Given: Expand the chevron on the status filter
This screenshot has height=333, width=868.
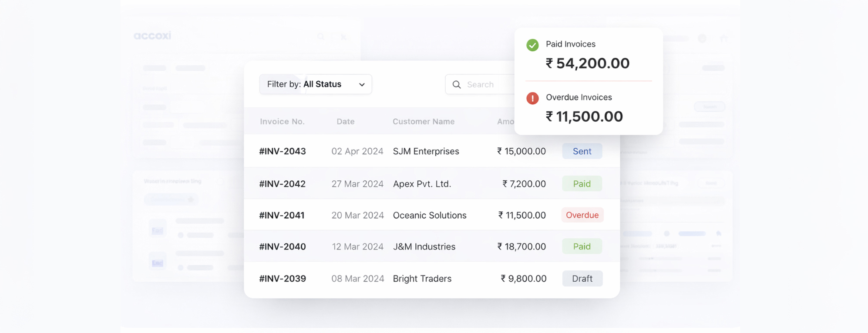Looking at the screenshot, I should coord(362,84).
